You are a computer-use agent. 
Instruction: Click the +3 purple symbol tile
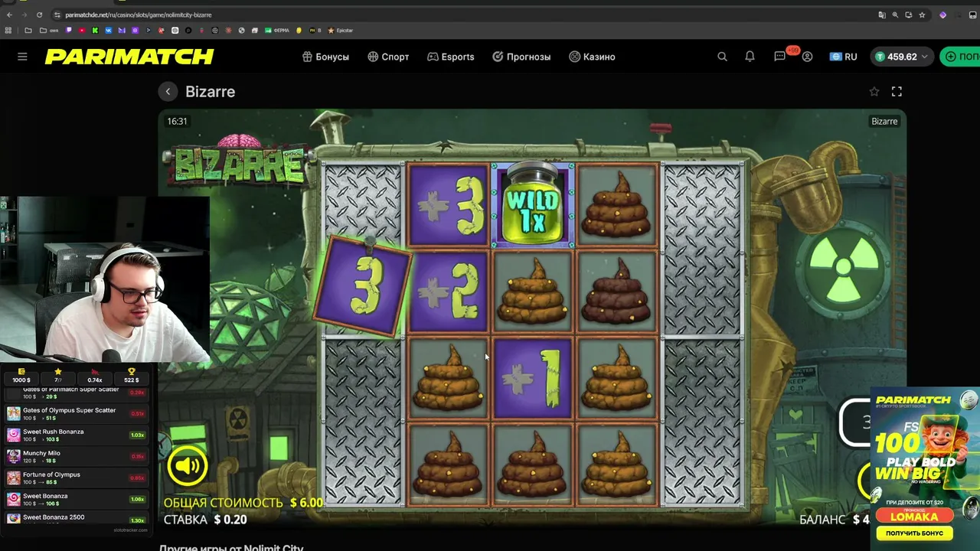tap(448, 205)
